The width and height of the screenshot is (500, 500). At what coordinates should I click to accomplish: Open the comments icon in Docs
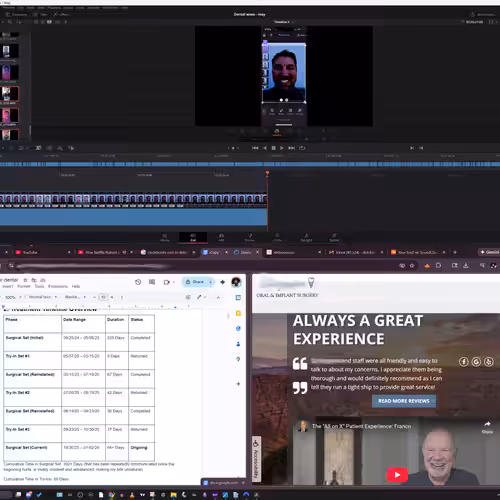152,282
